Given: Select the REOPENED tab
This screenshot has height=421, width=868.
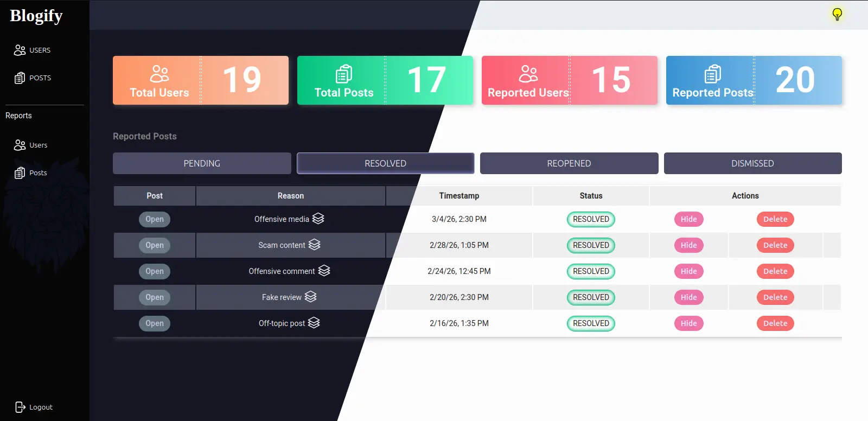Looking at the screenshot, I should point(569,163).
